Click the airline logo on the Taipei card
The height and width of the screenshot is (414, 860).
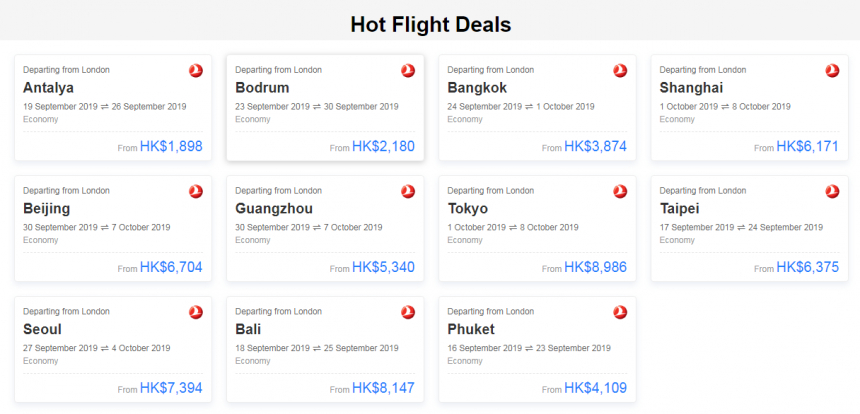(x=833, y=191)
